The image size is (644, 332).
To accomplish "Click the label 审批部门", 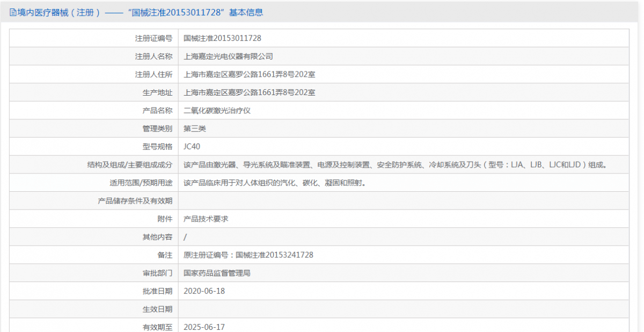I will click(x=157, y=273).
